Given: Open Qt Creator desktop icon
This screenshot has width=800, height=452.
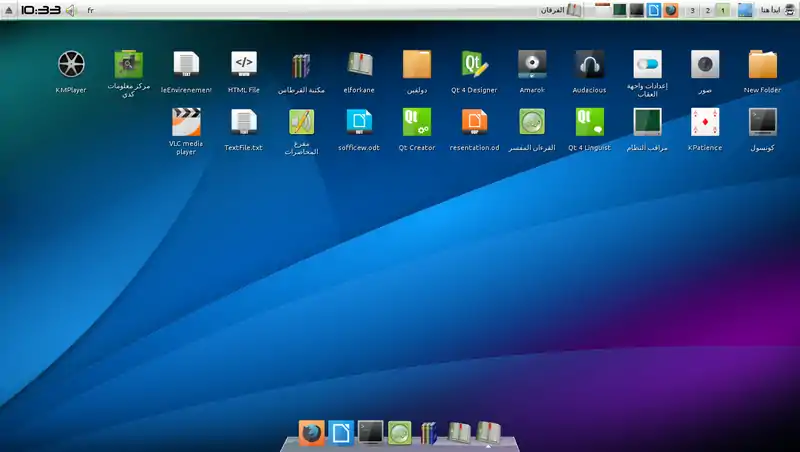Looking at the screenshot, I should click(417, 123).
